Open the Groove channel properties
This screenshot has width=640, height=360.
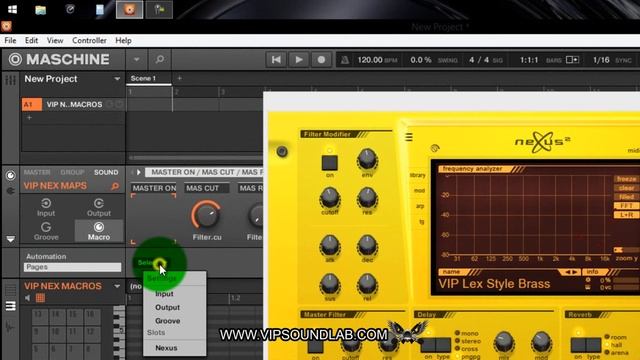tap(46, 231)
